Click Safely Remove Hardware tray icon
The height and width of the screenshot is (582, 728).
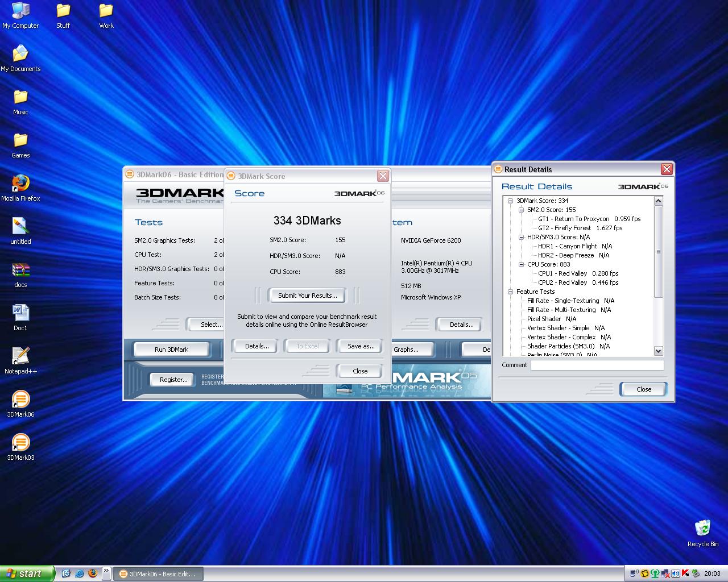click(x=696, y=573)
